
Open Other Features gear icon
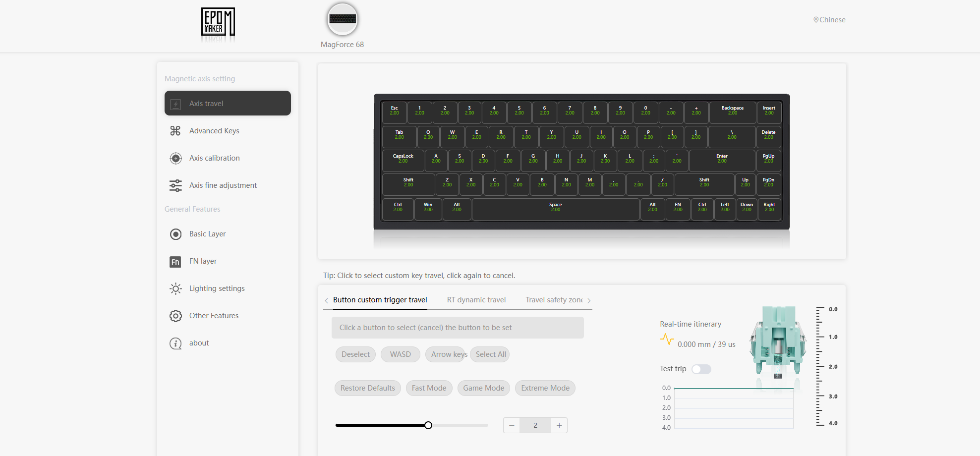tap(175, 316)
